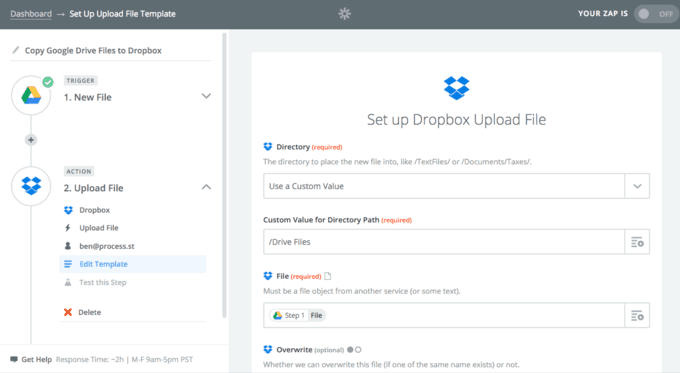Select the Edit Template sub-step

coord(133,264)
